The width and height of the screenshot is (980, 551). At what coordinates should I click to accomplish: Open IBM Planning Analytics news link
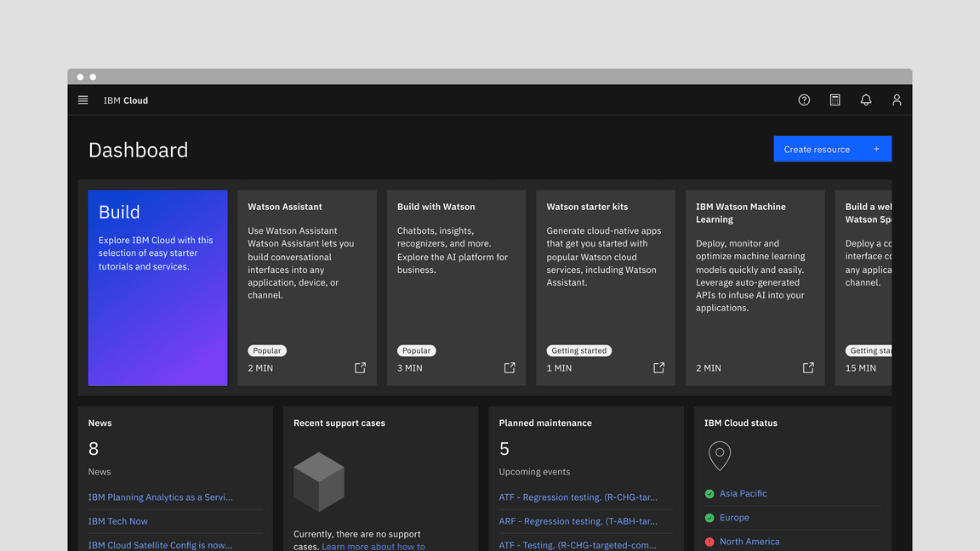[161, 497]
